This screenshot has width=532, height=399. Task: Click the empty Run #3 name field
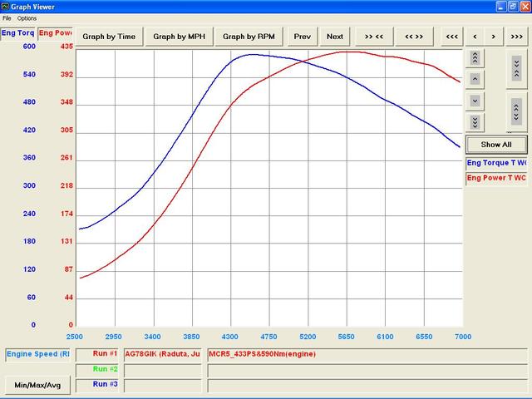[x=163, y=385]
